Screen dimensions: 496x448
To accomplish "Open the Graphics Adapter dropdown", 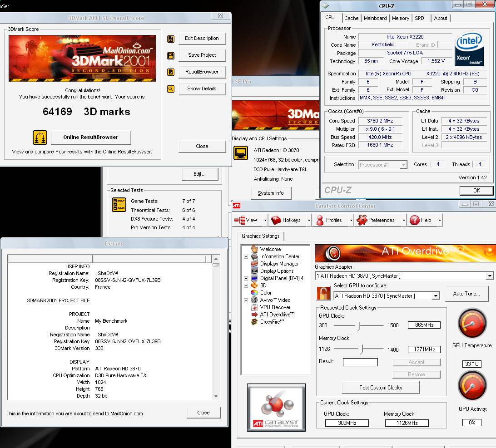I will coord(489,276).
